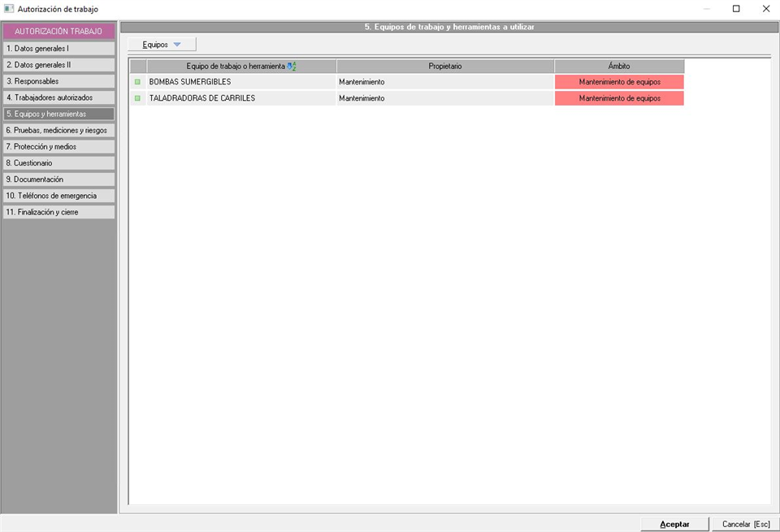Go to 2. Datos generales II
The width and height of the screenshot is (780, 532).
[x=58, y=65]
